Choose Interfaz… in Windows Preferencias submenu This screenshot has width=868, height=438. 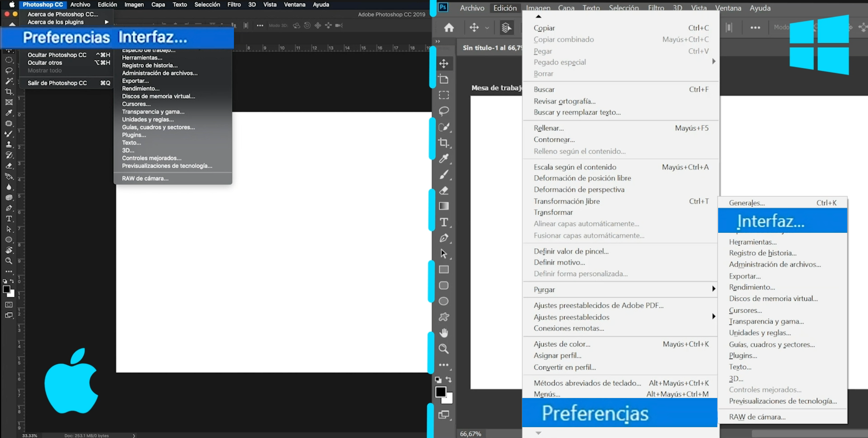pos(782,221)
